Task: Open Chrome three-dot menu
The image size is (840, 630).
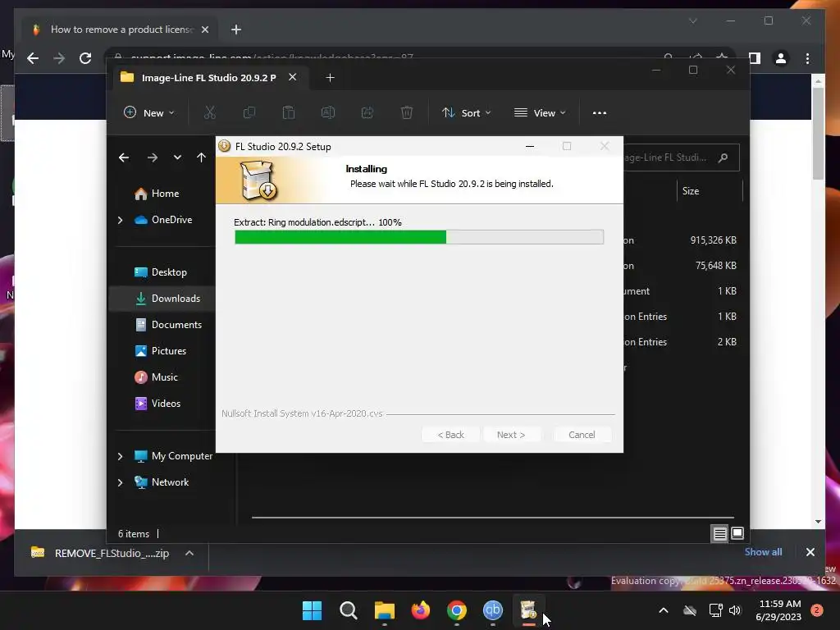Action: pos(807,58)
